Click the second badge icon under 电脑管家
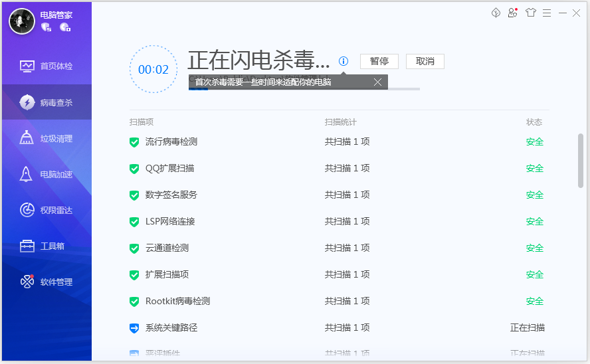 click(x=65, y=27)
